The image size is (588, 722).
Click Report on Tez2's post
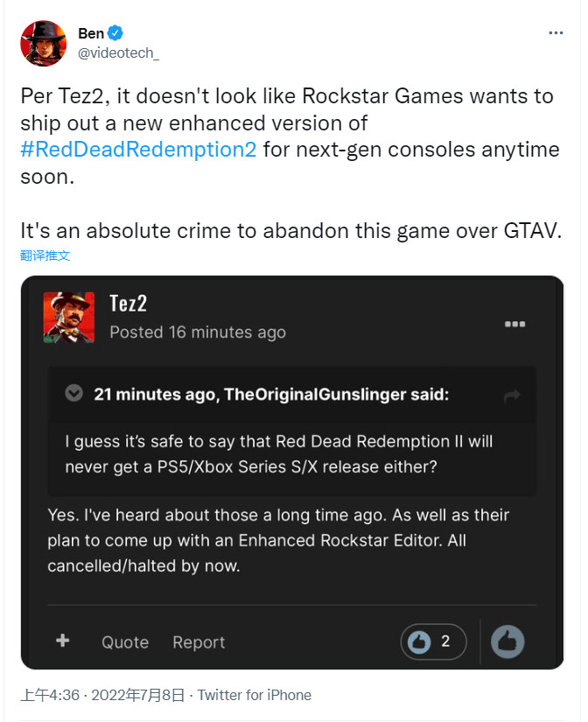pyautogui.click(x=199, y=642)
